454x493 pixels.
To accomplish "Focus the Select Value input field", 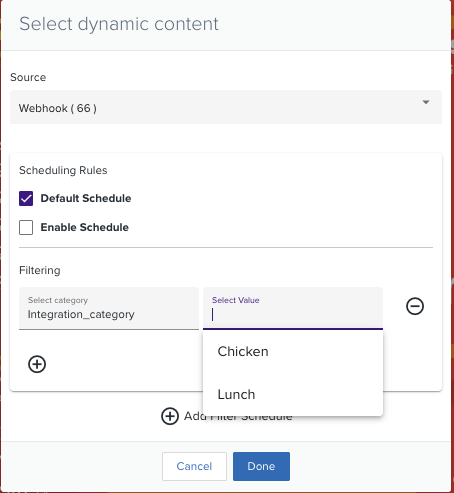I will click(293, 308).
